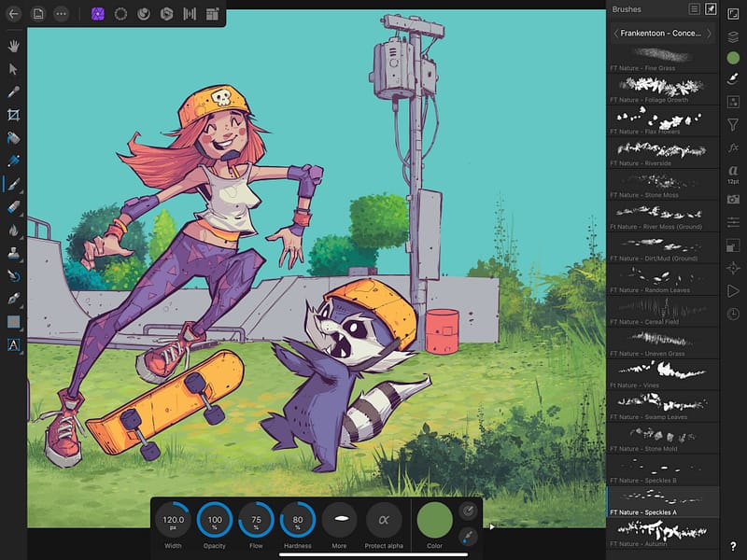
Task: Open the Layer FX studio
Action: [733, 147]
